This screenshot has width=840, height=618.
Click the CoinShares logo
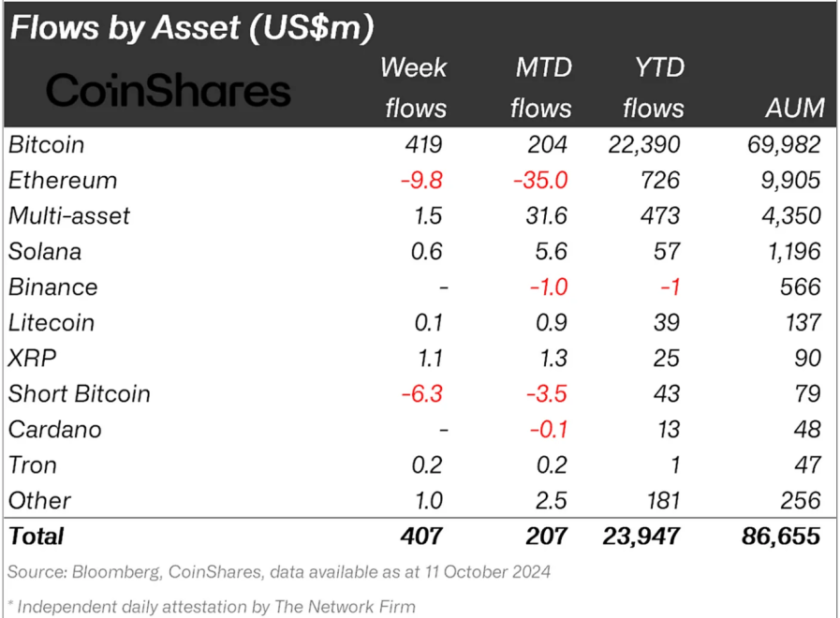click(169, 91)
